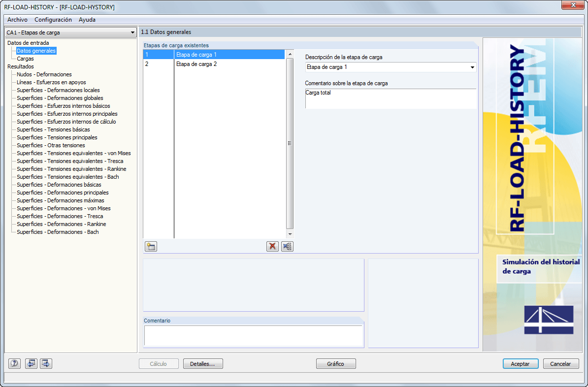Click the Comentario input field
The height and width of the screenshot is (387, 588).
[x=253, y=336]
